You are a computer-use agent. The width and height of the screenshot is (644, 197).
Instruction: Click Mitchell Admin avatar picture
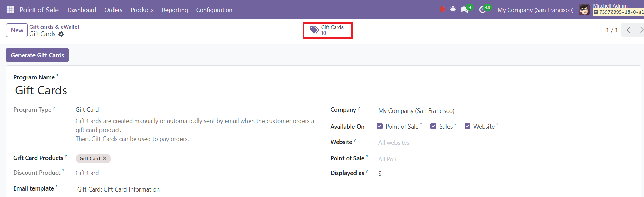[x=584, y=10]
